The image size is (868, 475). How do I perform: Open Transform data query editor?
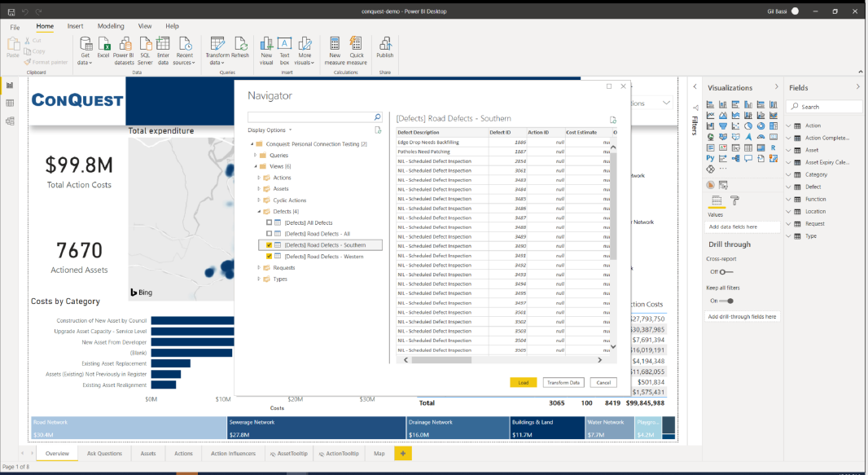coord(217,51)
